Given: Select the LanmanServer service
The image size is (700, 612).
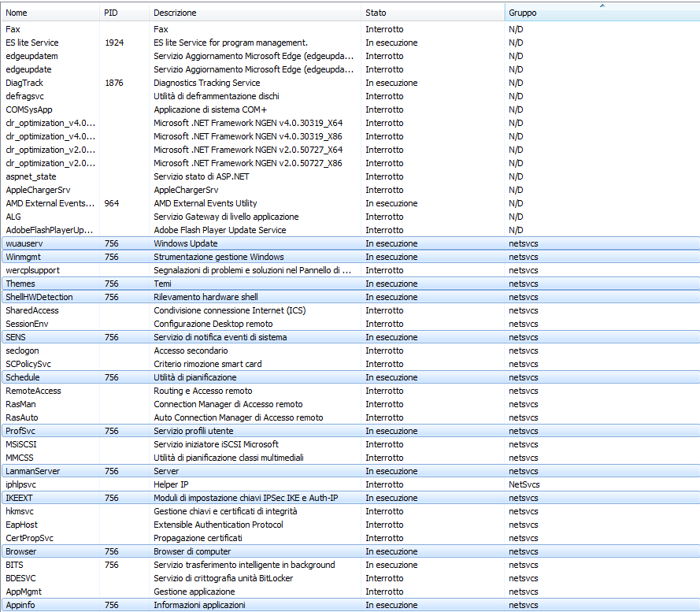Looking at the screenshot, I should 32,472.
